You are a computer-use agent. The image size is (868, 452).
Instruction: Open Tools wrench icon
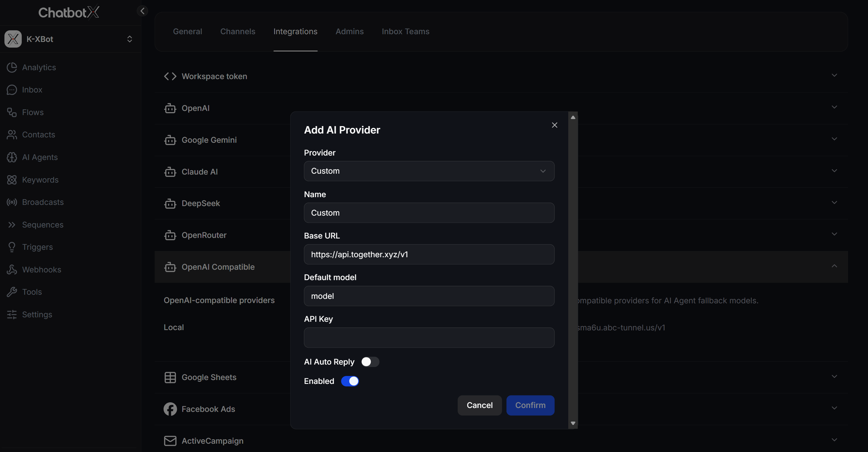coord(12,292)
